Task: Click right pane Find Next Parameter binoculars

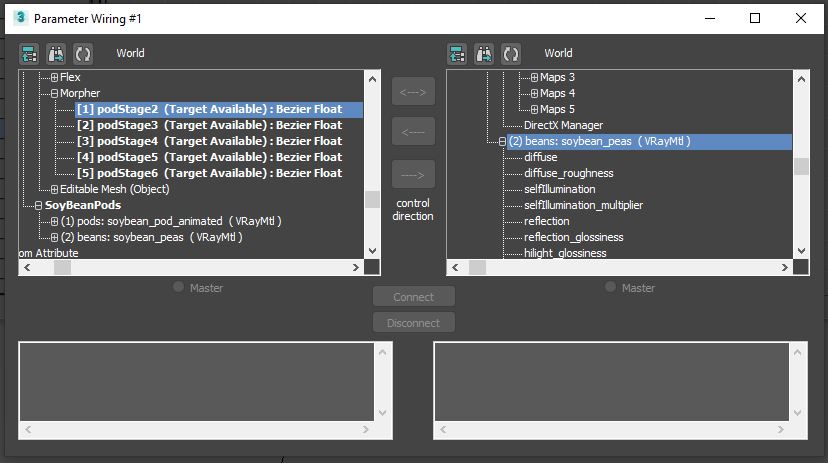Action: pyautogui.click(x=484, y=53)
